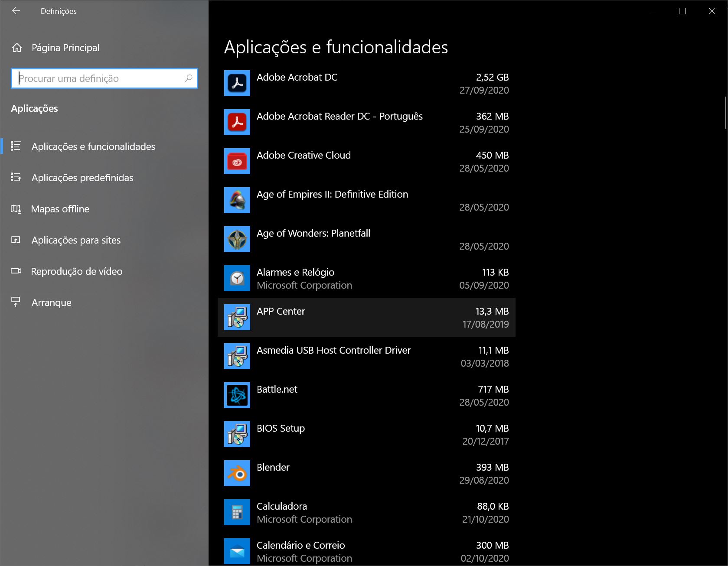Screen dimensions: 728x566
Task: Select Adobe Acrobat DC app name
Action: coord(297,77)
